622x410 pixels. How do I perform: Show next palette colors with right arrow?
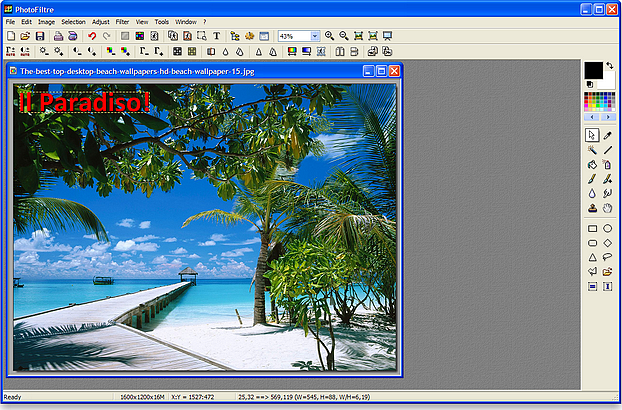pos(607,117)
